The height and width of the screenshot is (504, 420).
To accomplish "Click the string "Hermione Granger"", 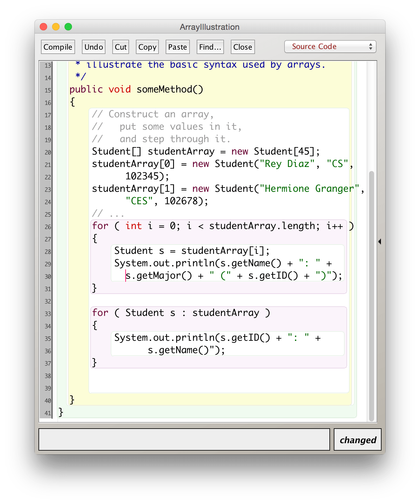I will [x=310, y=189].
